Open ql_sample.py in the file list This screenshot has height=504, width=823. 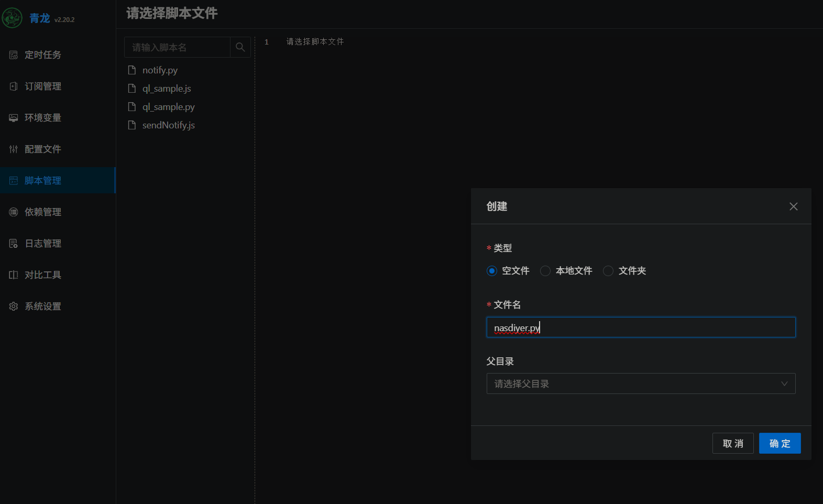click(168, 107)
